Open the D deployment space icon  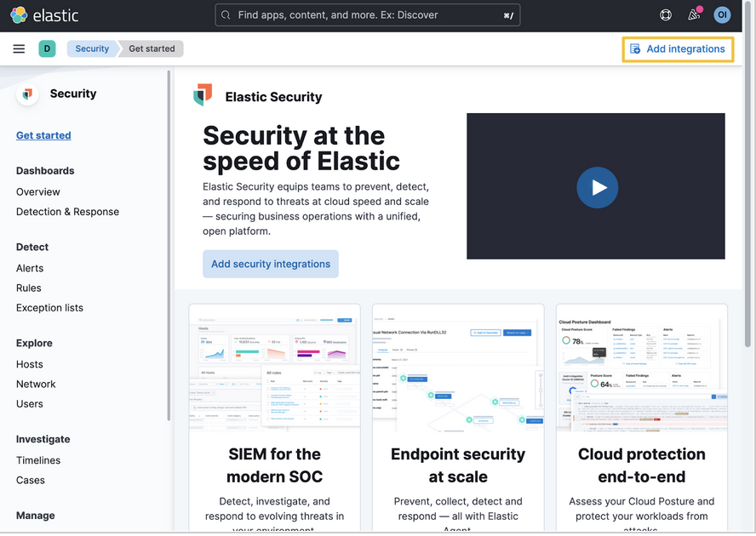[47, 48]
